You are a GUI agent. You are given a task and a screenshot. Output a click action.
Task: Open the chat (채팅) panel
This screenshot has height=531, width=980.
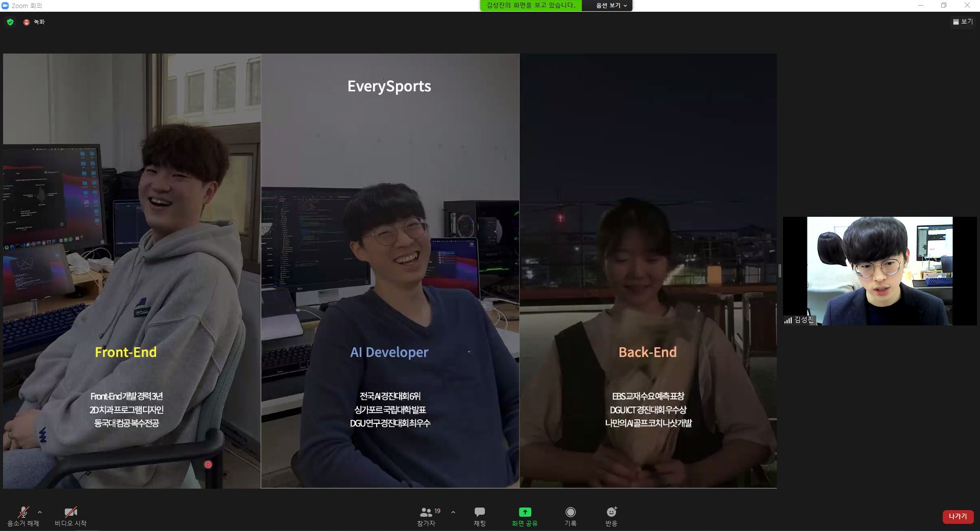(479, 515)
